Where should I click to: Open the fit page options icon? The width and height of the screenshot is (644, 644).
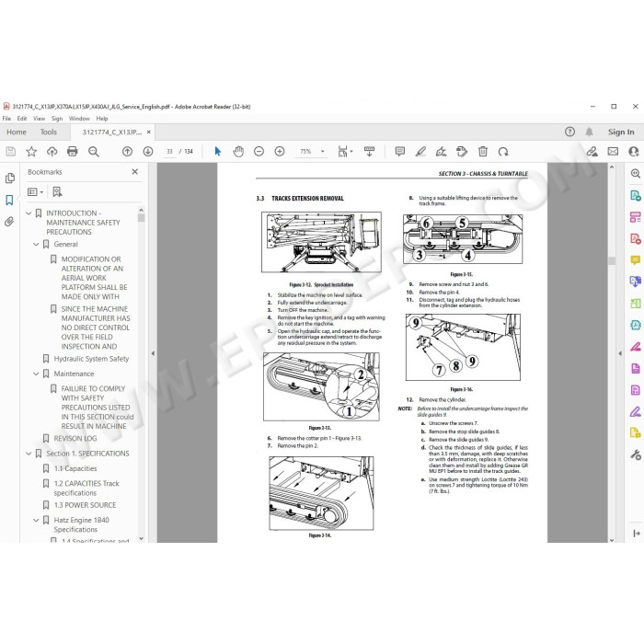point(345,152)
